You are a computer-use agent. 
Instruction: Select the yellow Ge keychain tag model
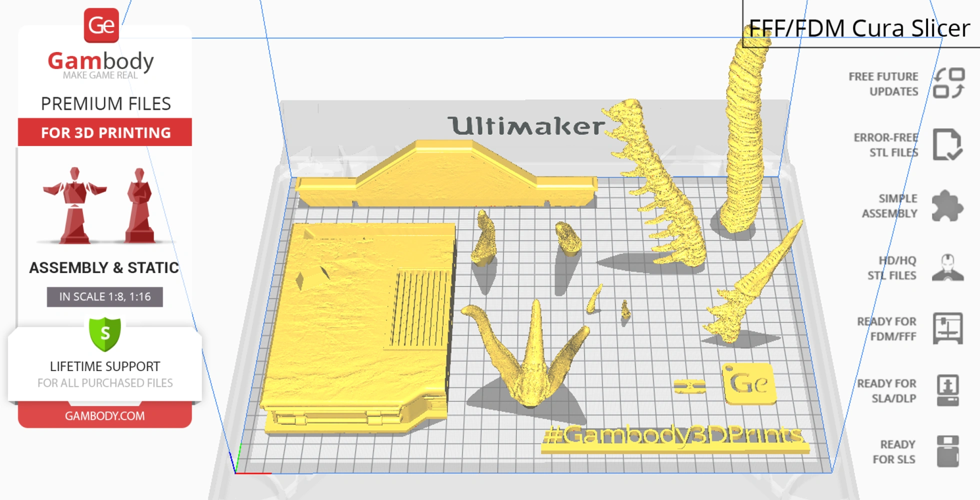coord(748,384)
